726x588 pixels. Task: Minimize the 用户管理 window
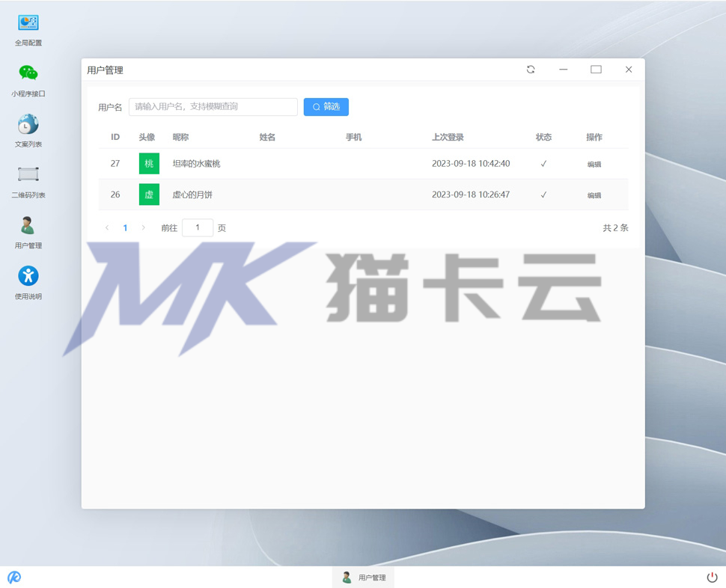564,70
